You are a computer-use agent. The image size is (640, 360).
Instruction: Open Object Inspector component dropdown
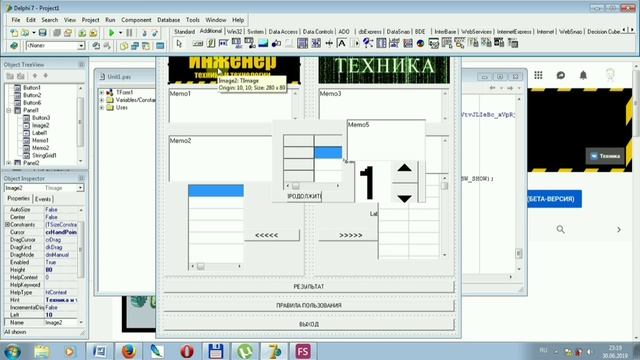tap(80, 188)
